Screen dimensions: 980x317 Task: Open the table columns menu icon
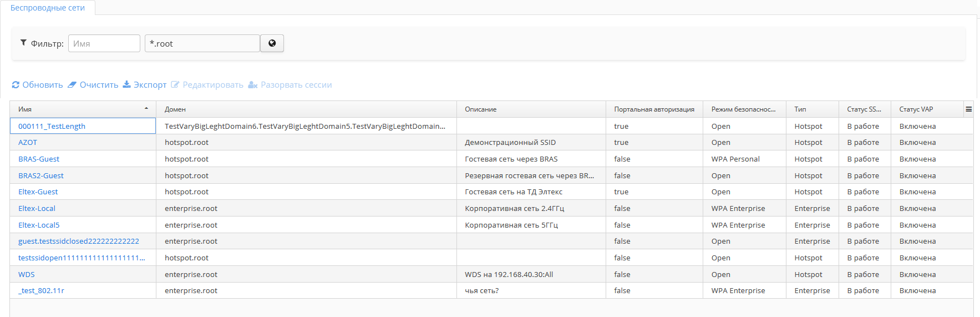tap(968, 109)
